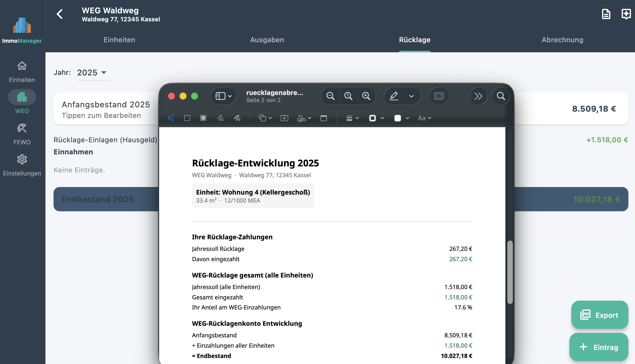Click the ruecklagenabre... document title

tap(275, 93)
